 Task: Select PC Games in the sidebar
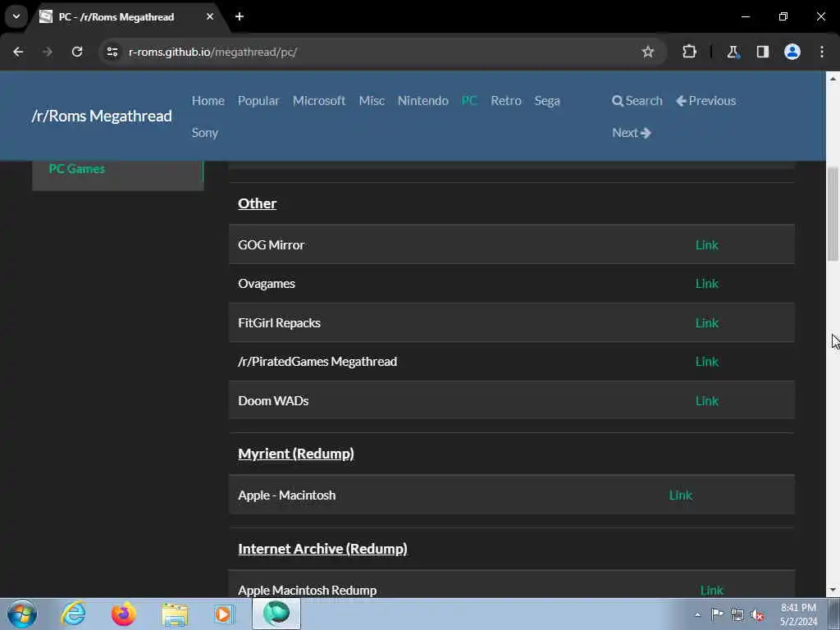(x=76, y=169)
